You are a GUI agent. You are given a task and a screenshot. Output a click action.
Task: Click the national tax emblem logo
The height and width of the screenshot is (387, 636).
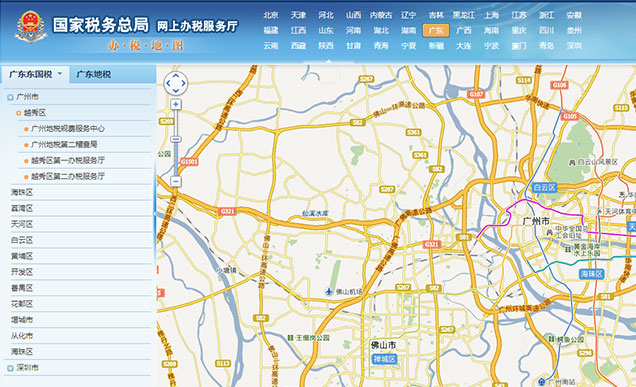(x=31, y=27)
